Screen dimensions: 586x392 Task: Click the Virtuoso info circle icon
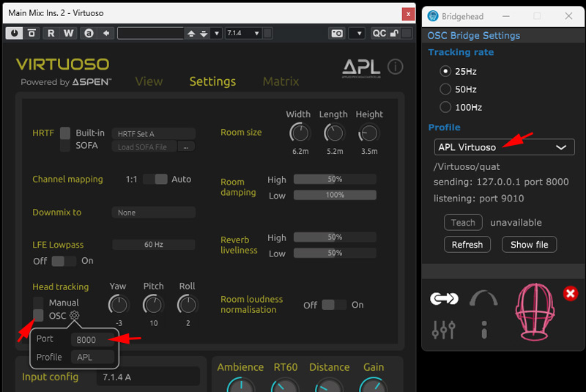[395, 67]
